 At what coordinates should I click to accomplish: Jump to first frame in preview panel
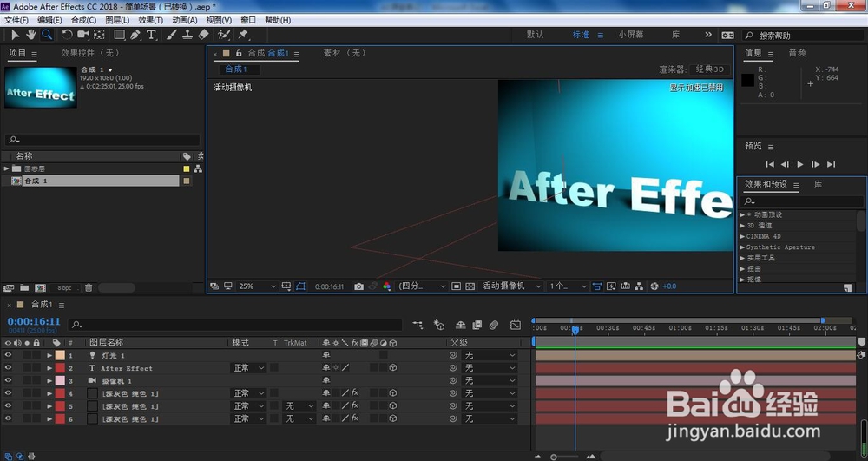coord(769,164)
